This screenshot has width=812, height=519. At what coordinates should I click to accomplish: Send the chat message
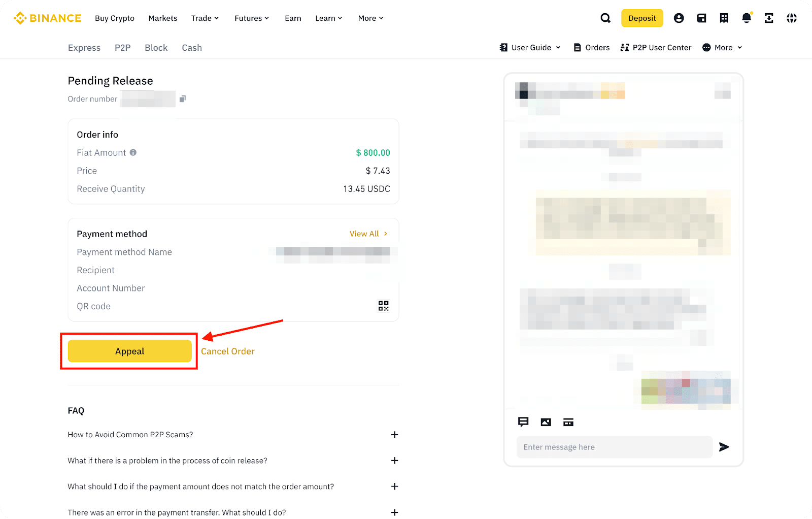coord(724,447)
